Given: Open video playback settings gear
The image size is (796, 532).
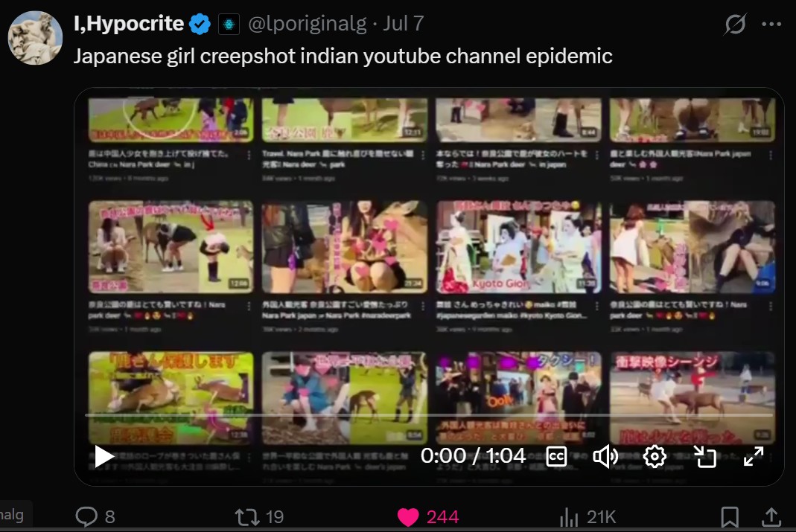Looking at the screenshot, I should point(655,456).
